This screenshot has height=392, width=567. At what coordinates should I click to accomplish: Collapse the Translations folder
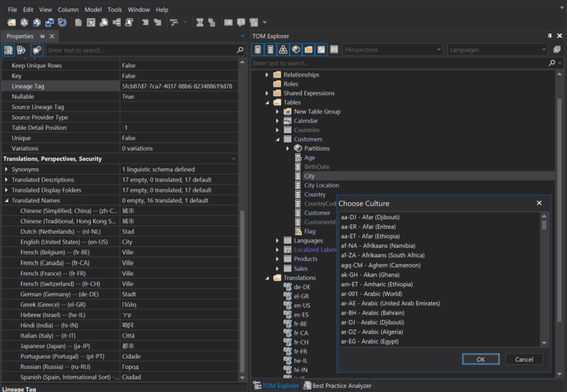267,278
